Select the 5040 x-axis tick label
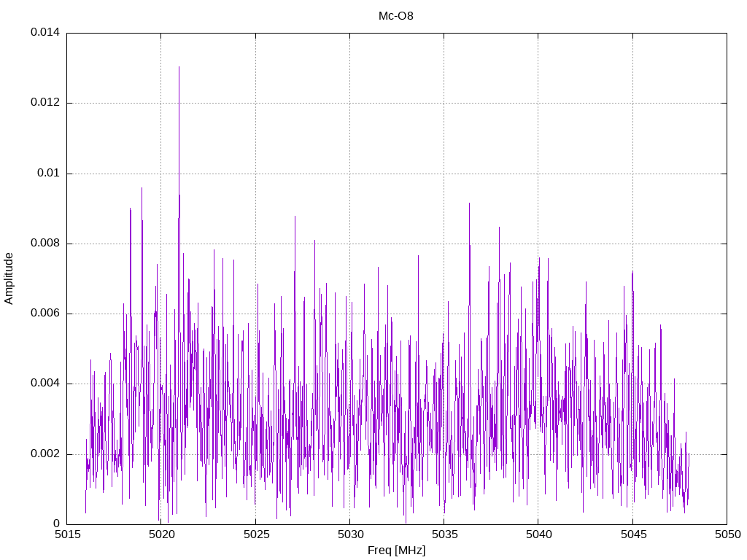 coord(538,535)
